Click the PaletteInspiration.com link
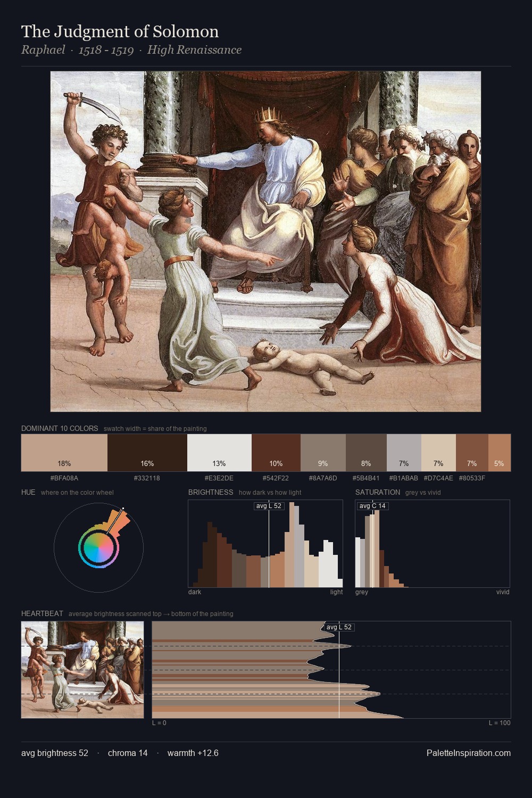The width and height of the screenshot is (532, 798). (469, 753)
